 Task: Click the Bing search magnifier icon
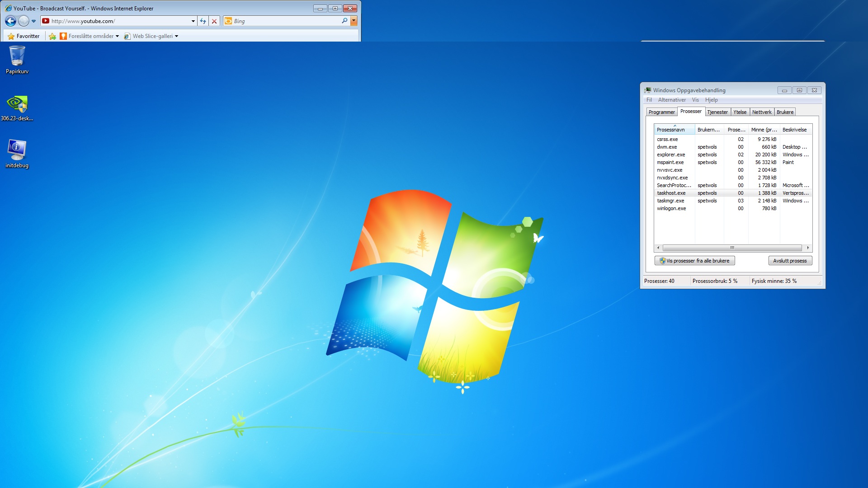pyautogui.click(x=344, y=21)
